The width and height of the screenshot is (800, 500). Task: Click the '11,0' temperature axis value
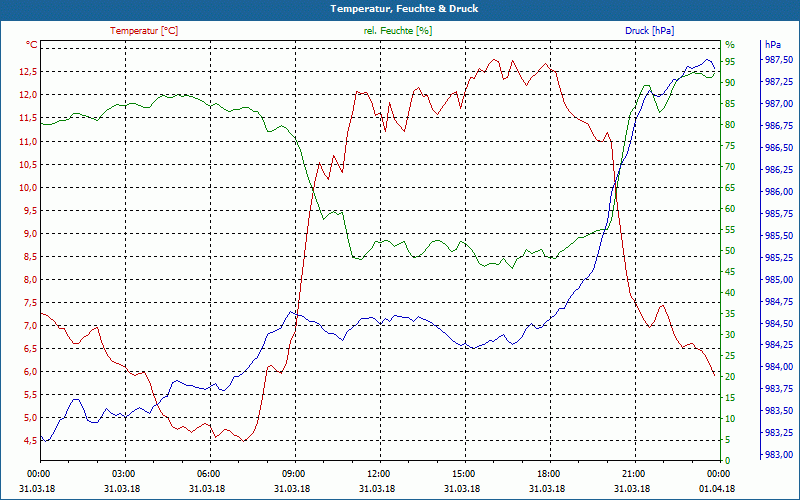pyautogui.click(x=28, y=141)
